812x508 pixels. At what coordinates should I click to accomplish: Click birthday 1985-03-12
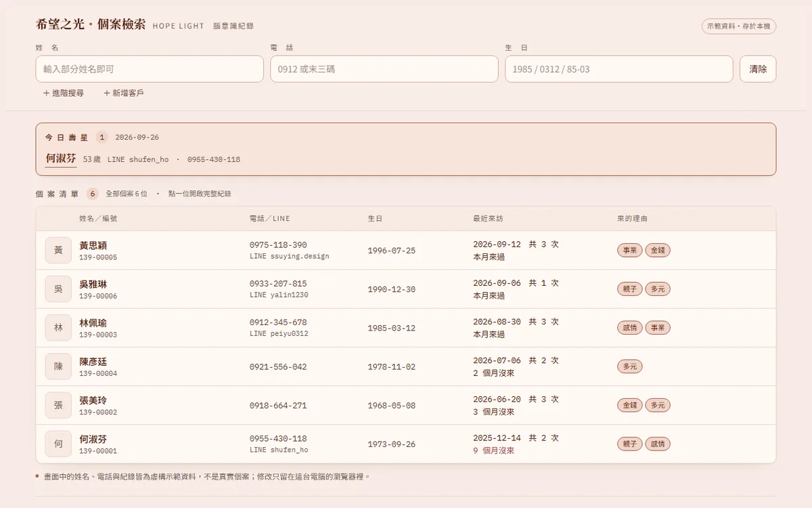[392, 328]
